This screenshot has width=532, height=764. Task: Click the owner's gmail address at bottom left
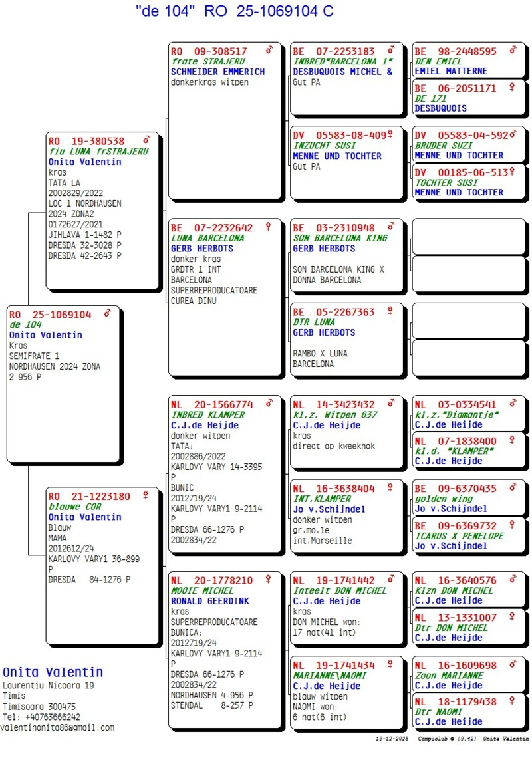pos(57,727)
